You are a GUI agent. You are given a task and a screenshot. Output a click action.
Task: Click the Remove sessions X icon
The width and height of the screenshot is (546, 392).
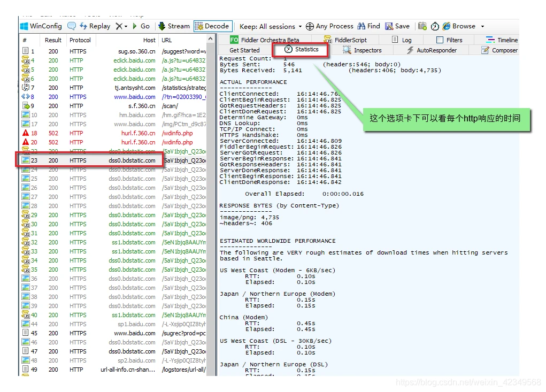pyautogui.click(x=119, y=26)
